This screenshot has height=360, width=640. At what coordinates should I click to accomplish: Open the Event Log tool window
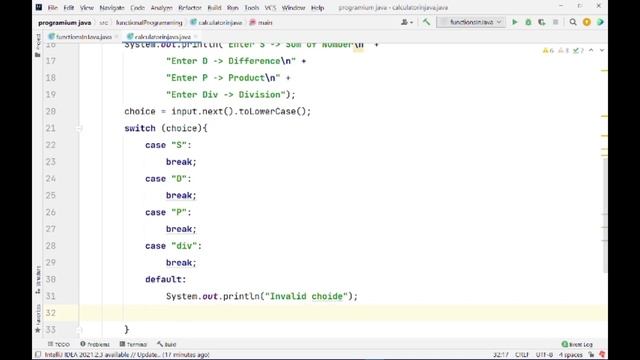577,344
